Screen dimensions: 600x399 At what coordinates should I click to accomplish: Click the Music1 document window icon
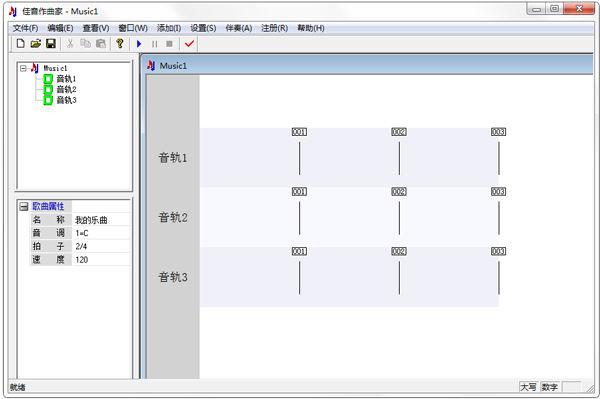pyautogui.click(x=151, y=65)
